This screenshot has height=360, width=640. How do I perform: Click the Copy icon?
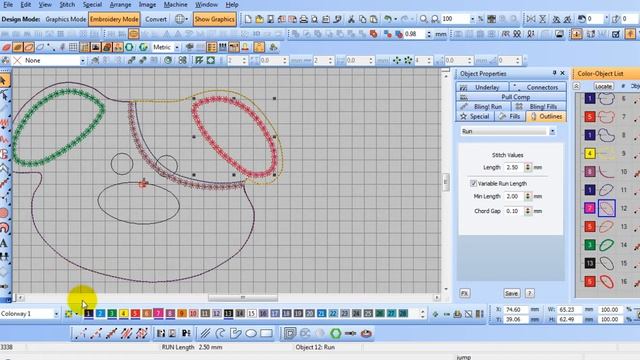point(362,19)
